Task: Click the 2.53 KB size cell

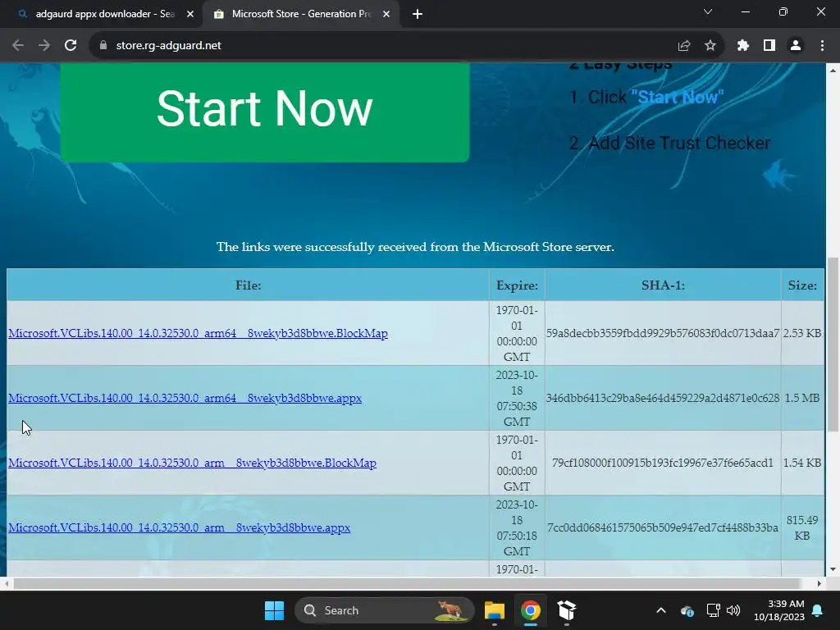Action: (802, 333)
